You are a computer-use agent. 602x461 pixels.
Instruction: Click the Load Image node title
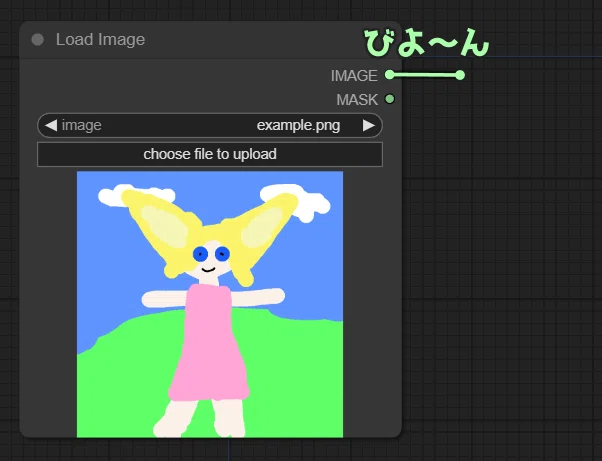point(100,40)
